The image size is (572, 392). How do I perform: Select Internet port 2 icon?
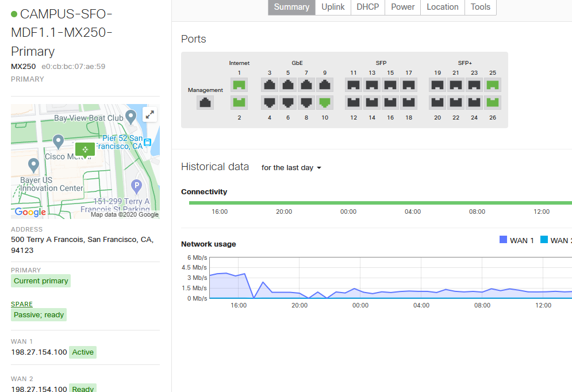239,102
